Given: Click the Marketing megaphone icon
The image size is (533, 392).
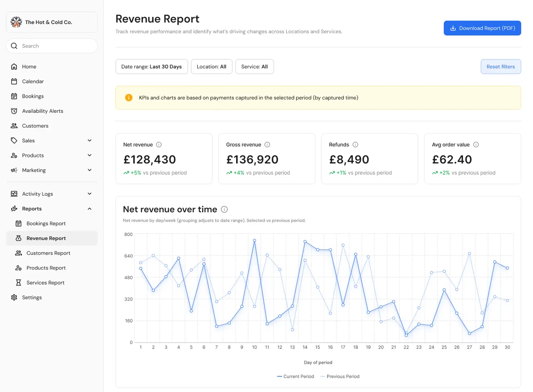Looking at the screenshot, I should coord(14,170).
